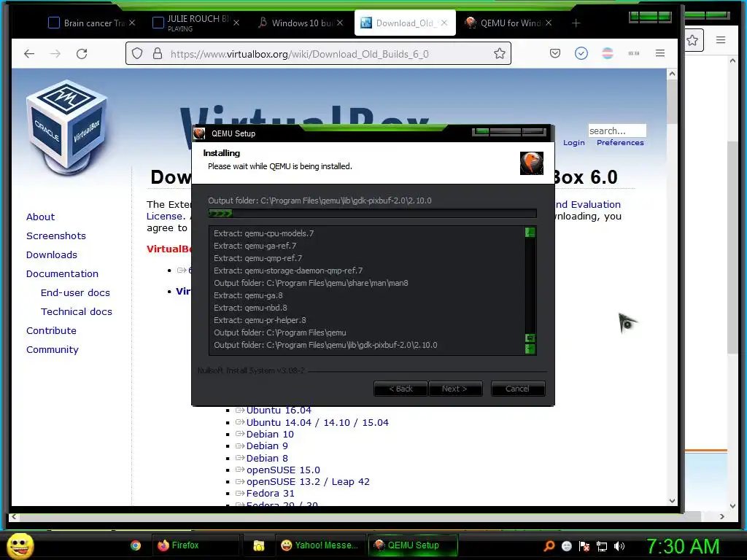
Task: Click the Back button in QEMU Setup
Action: pos(400,389)
